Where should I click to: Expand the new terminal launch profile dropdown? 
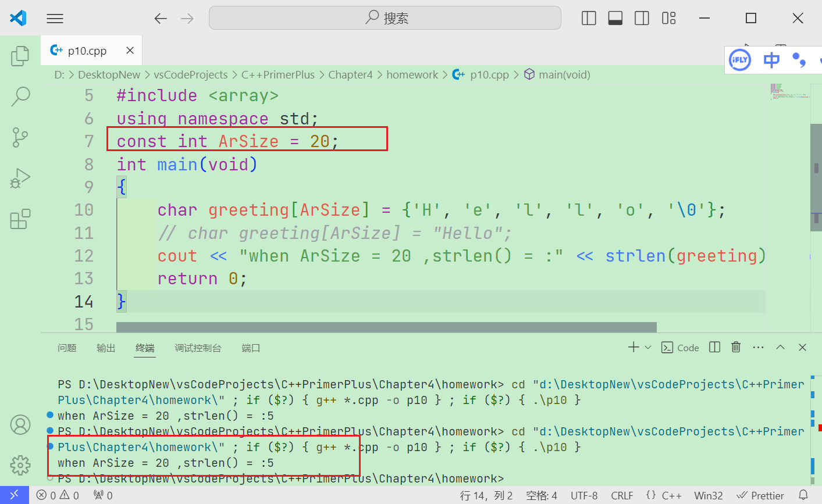(648, 347)
